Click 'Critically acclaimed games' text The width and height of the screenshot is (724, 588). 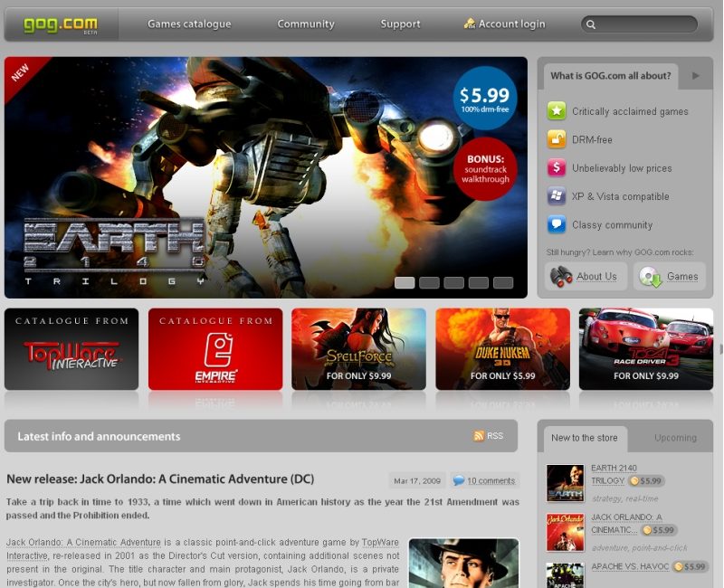[630, 111]
